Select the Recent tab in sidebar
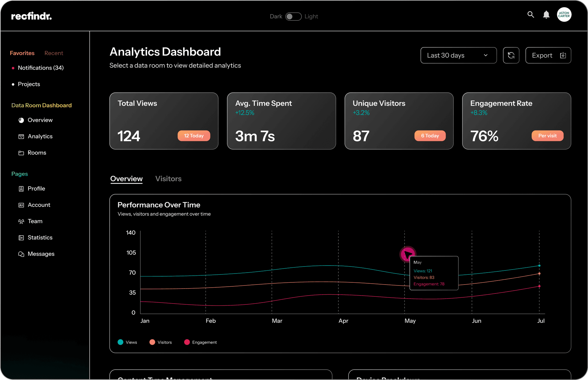Viewport: 588px width, 380px height. (54, 53)
